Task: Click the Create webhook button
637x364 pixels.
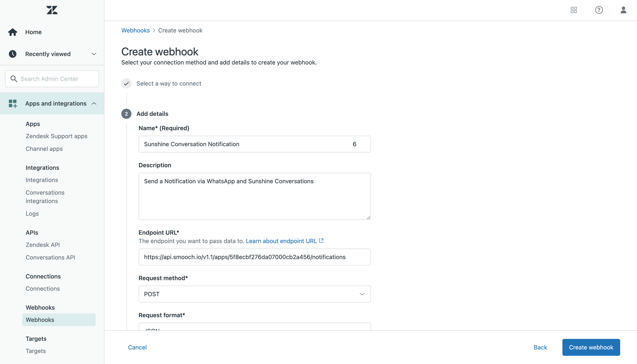Action: pos(591,347)
